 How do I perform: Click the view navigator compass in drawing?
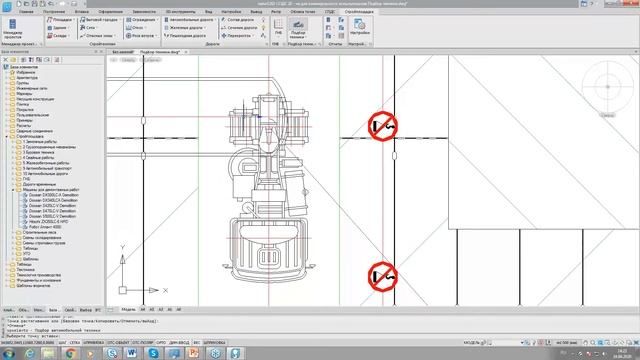point(608,87)
